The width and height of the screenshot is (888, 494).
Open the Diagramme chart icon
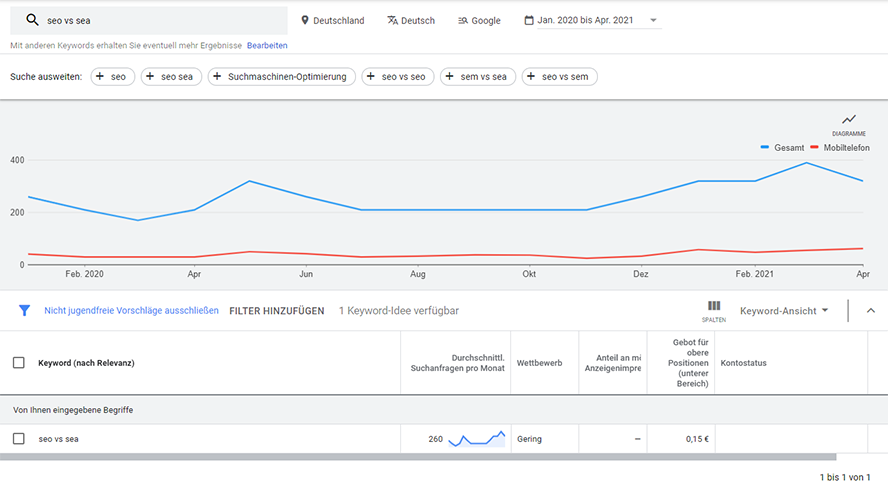pos(848,120)
